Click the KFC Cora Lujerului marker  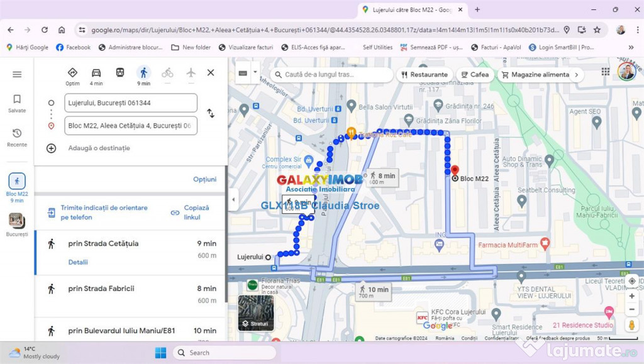422,317
